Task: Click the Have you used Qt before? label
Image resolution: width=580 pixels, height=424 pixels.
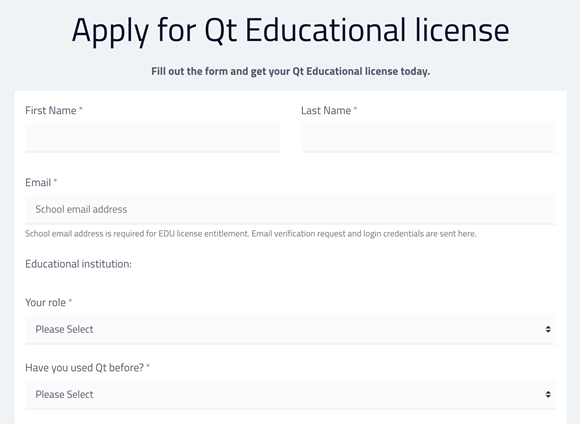Action: pos(84,368)
